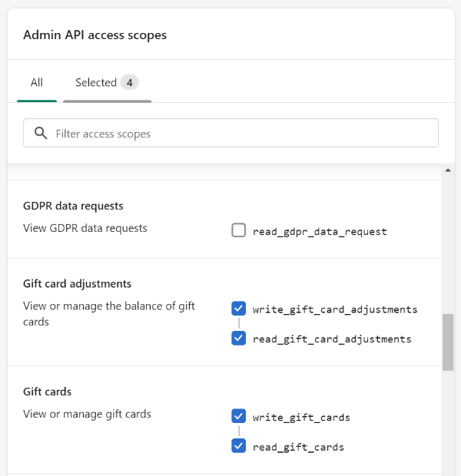Switch to the All tab

pyautogui.click(x=37, y=83)
